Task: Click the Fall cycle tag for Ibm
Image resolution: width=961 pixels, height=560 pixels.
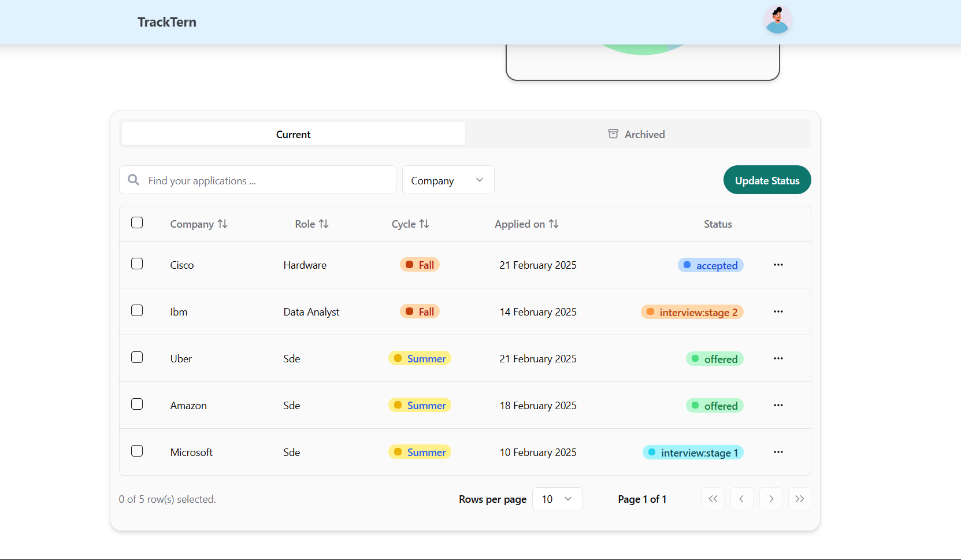Action: [420, 311]
